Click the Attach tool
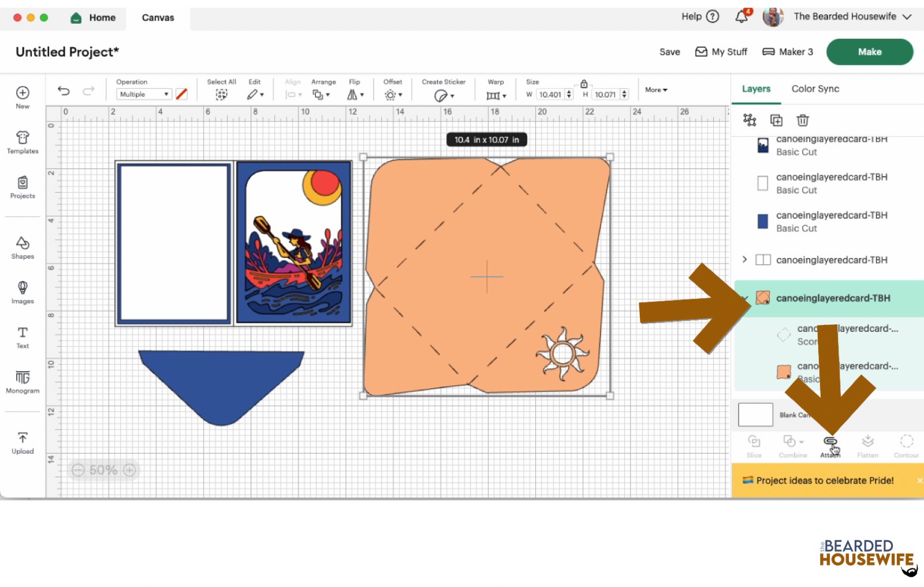Screen dimensions: 924x587 tap(830, 446)
